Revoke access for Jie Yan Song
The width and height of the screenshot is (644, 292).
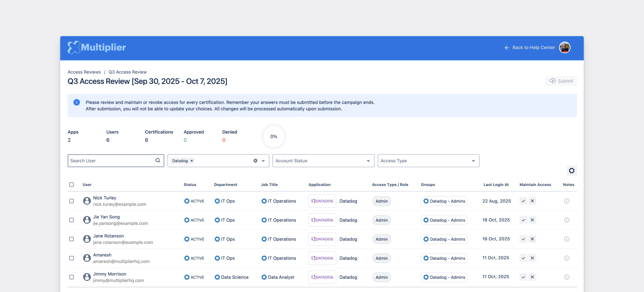(532, 220)
